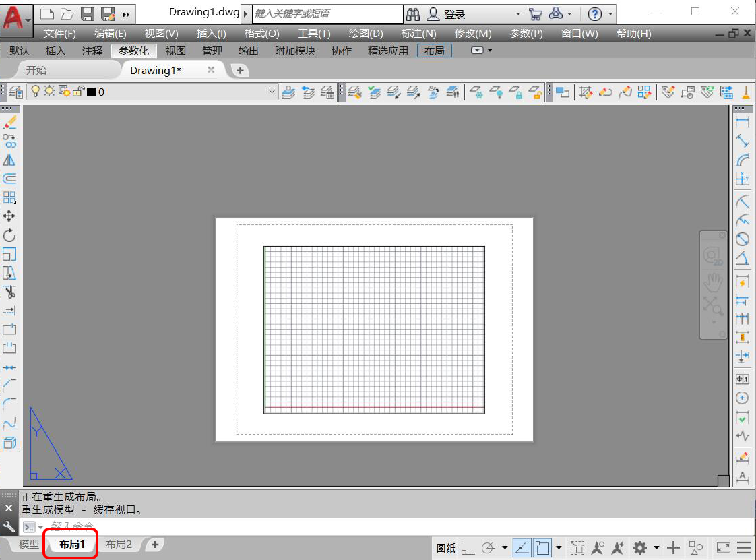Open the 绘图(D) menu
The height and width of the screenshot is (560, 756).
366,34
